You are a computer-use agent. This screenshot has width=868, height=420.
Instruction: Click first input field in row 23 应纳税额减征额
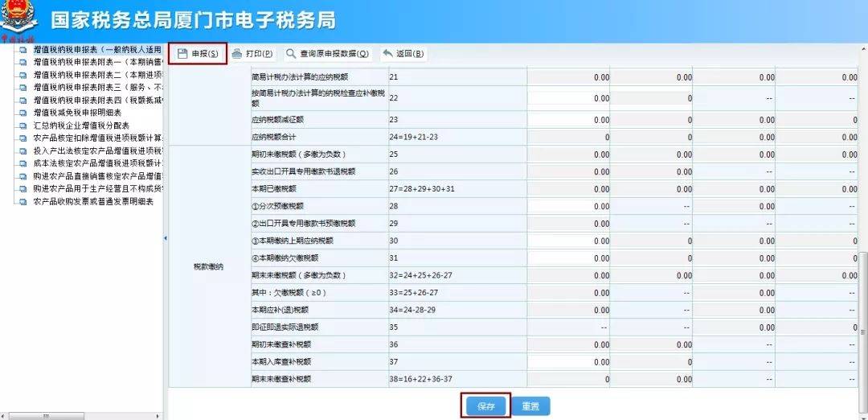(568, 120)
